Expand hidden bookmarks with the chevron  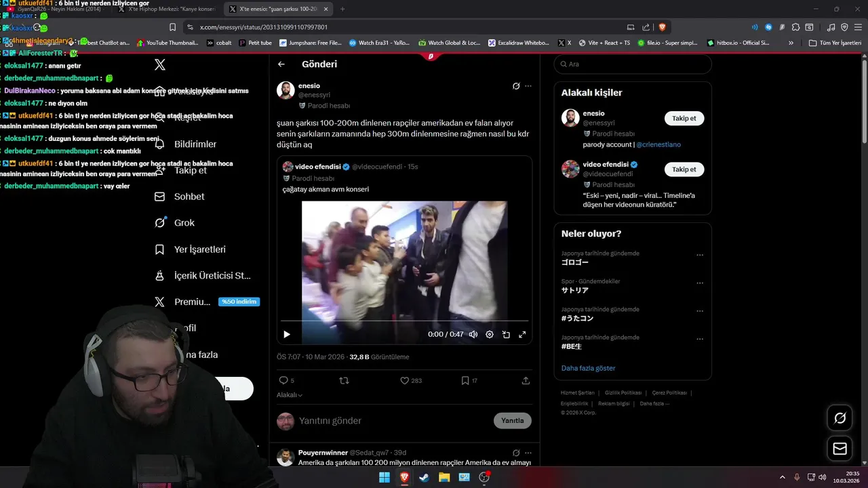pyautogui.click(x=791, y=43)
